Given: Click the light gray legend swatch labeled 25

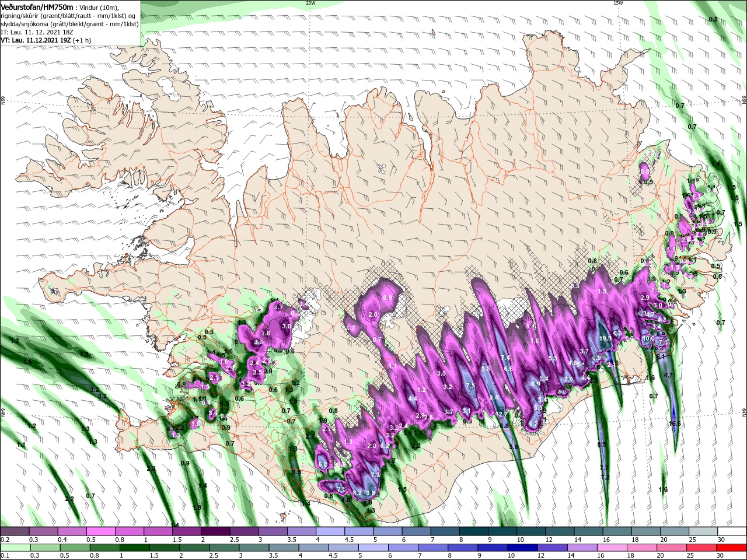Looking at the screenshot, I should tap(703, 531).
